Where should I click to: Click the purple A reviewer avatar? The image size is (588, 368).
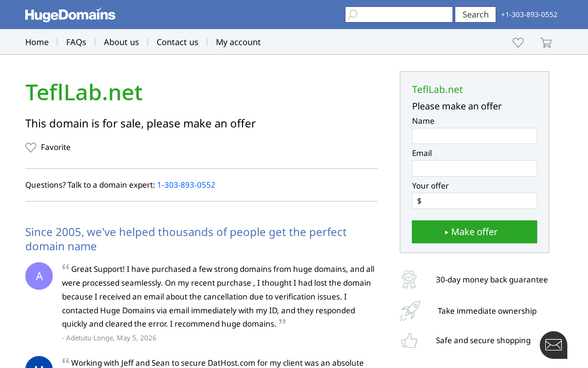coord(39,276)
